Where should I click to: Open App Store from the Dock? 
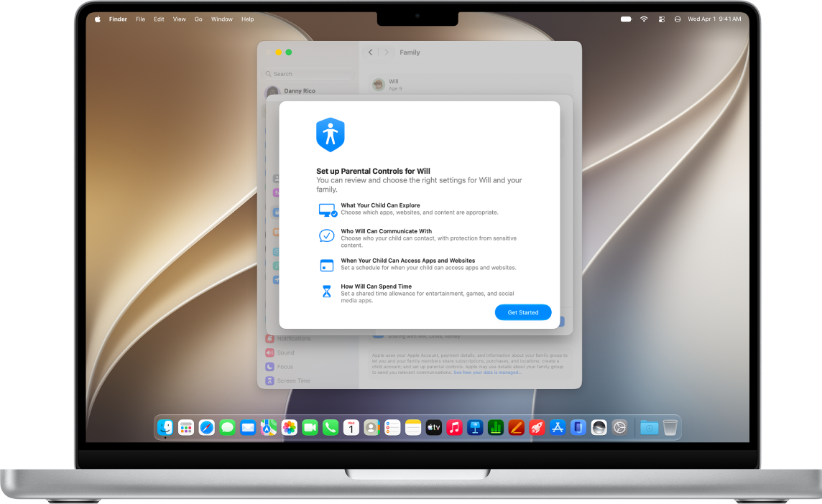point(558,427)
